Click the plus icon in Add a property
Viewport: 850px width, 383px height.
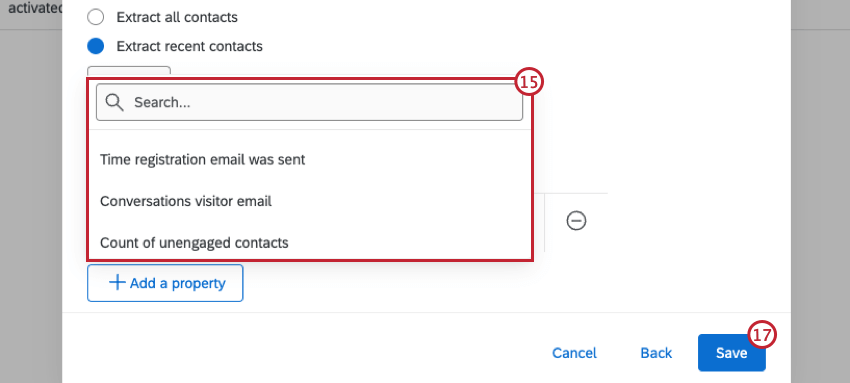tap(117, 283)
